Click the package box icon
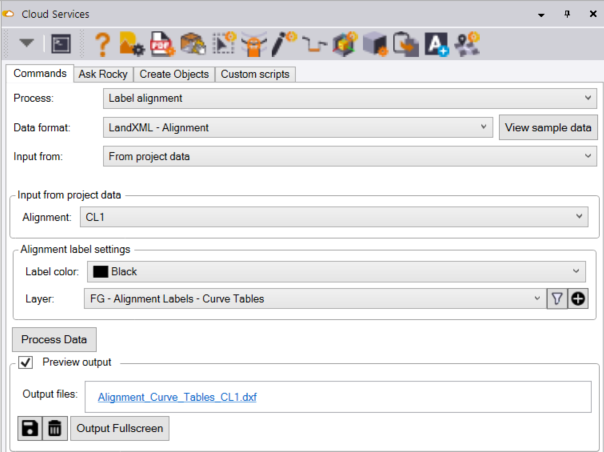 pyautogui.click(x=193, y=44)
